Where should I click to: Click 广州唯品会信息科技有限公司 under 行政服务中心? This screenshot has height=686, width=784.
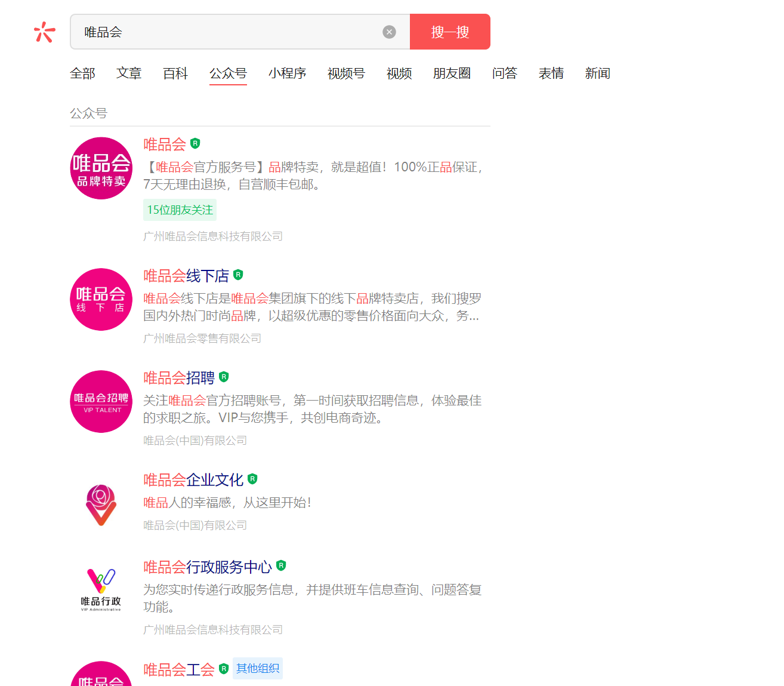coord(213,630)
